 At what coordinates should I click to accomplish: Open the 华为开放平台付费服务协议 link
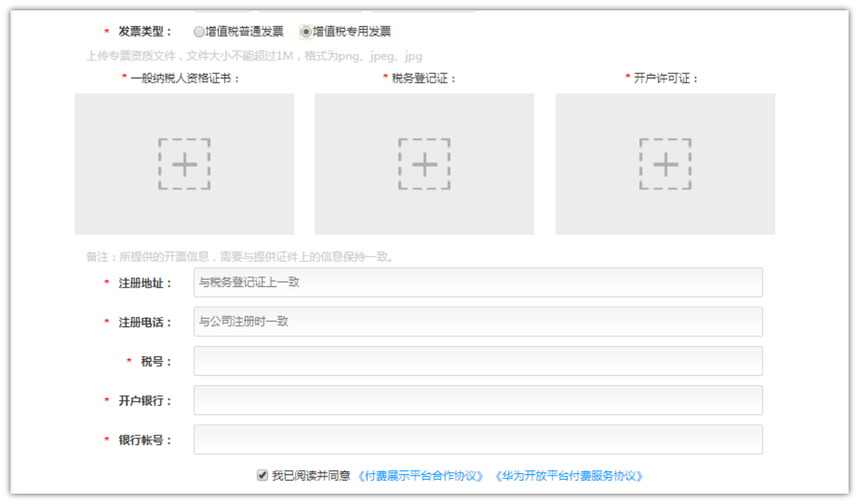pyautogui.click(x=569, y=476)
